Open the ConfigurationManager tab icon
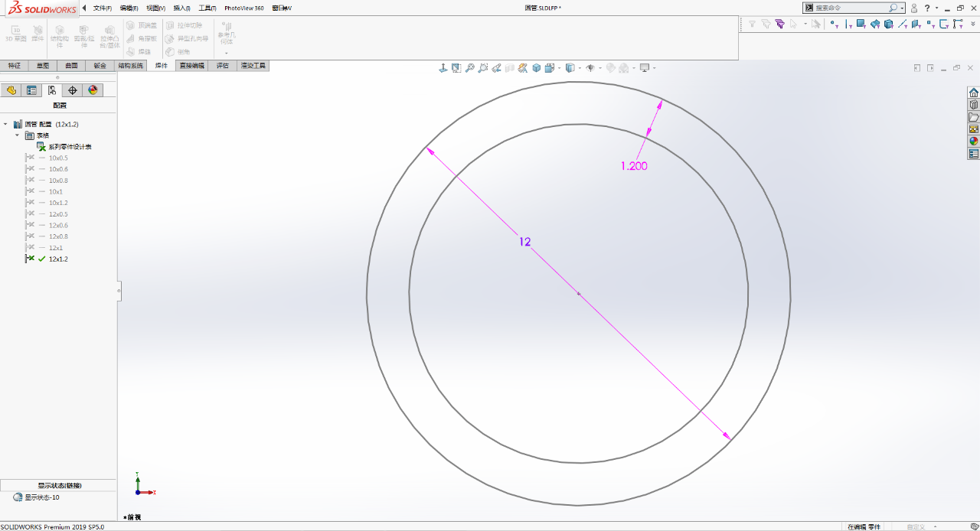The image size is (980, 531). click(52, 90)
